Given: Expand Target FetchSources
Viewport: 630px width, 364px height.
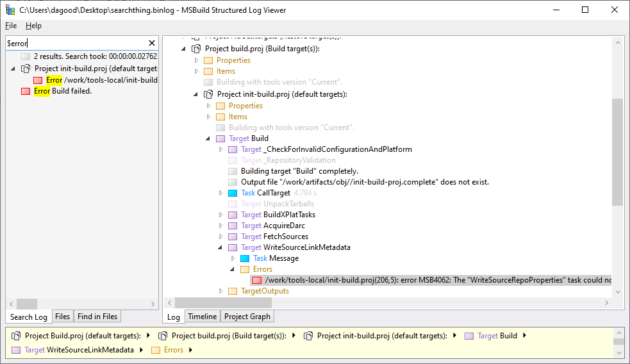Looking at the screenshot, I should (220, 236).
